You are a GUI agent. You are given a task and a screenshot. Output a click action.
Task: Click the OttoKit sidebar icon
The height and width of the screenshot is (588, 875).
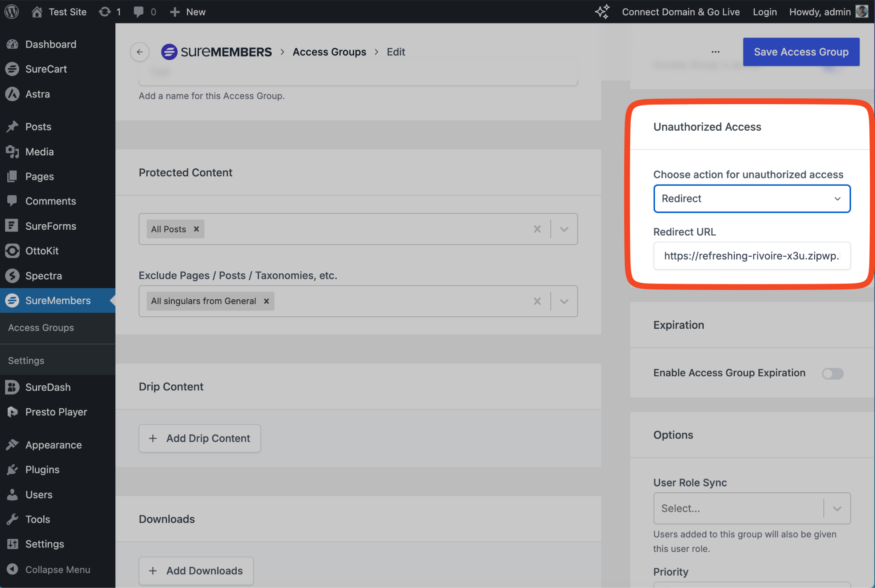12,251
